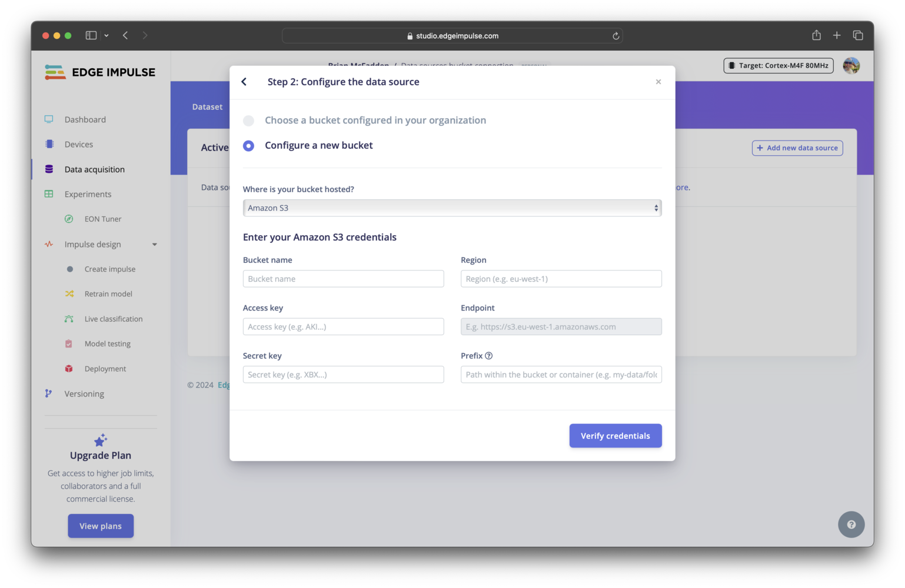Open Devices from the sidebar

tap(79, 144)
